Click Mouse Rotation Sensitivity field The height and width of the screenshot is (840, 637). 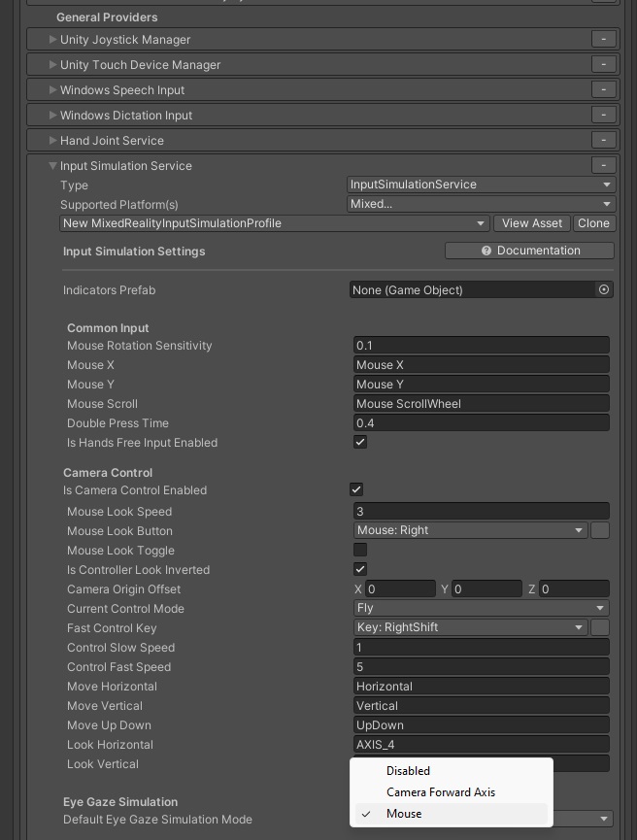click(481, 346)
